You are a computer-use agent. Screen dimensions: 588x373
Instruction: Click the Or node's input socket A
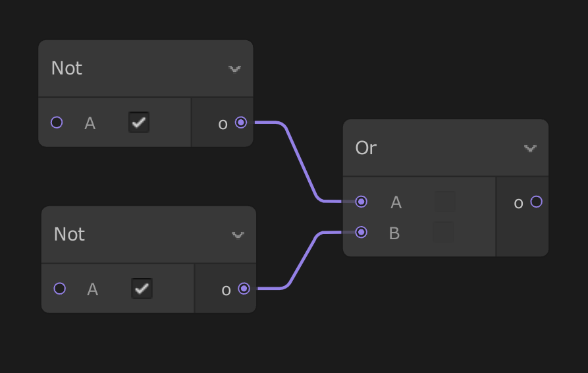pos(361,202)
